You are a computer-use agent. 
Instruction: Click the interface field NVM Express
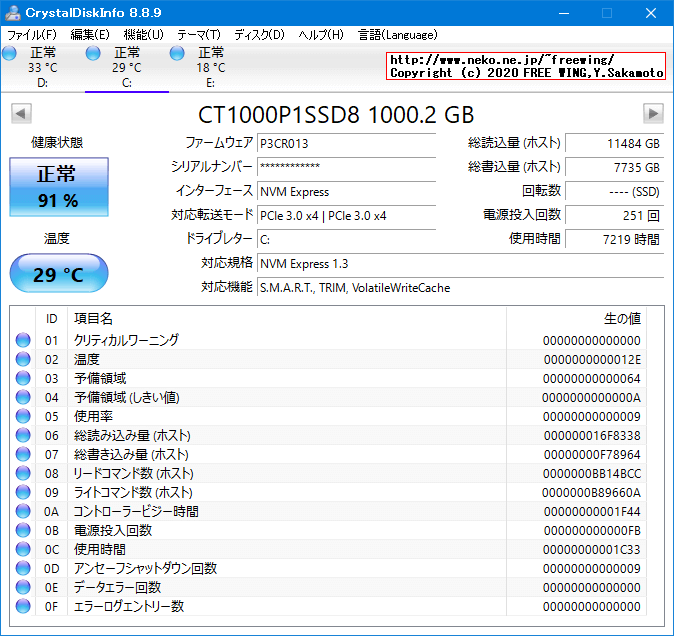346,191
